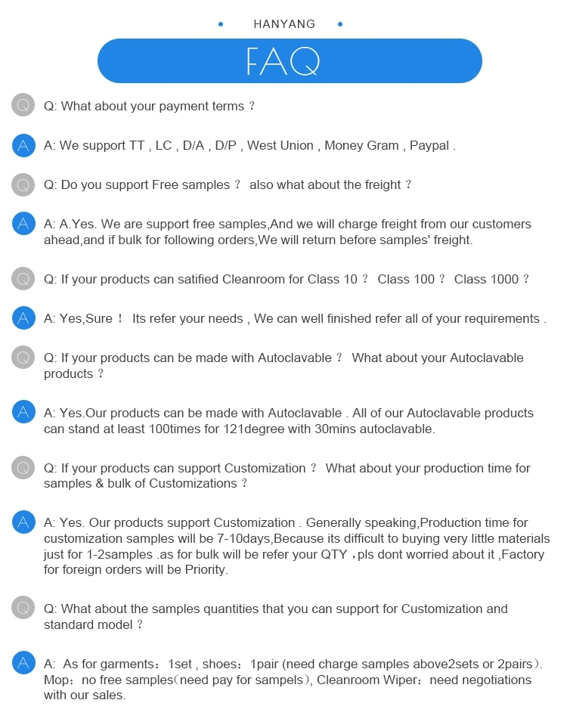The width and height of the screenshot is (567, 728).
Task: Click the Q icon beside samples quantities question
Action: click(x=23, y=608)
